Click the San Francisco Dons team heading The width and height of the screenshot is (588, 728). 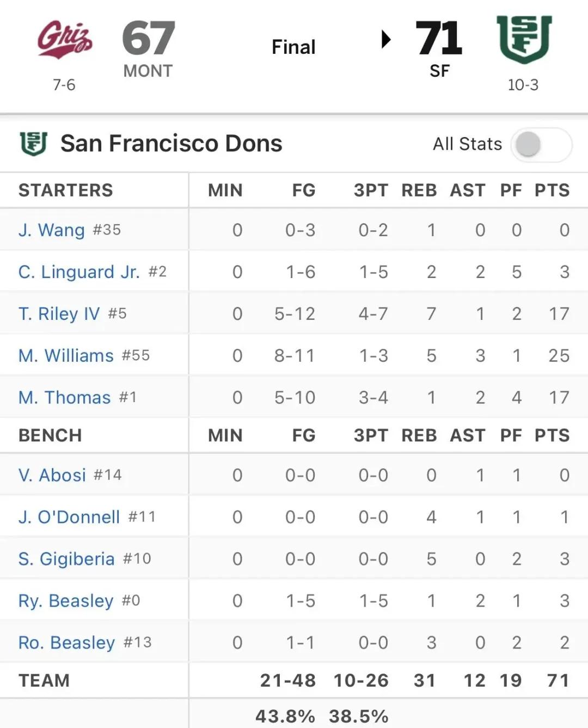coord(171,144)
